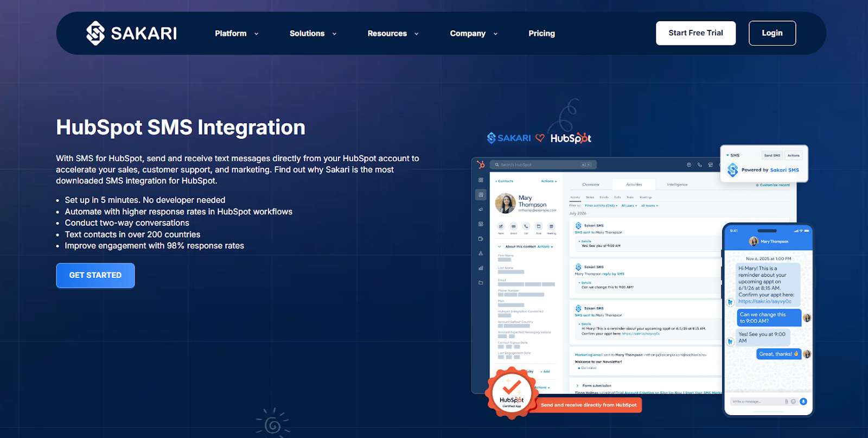The image size is (868, 438).
Task: Click the Email icon under Mary Thompson
Action: (x=513, y=226)
